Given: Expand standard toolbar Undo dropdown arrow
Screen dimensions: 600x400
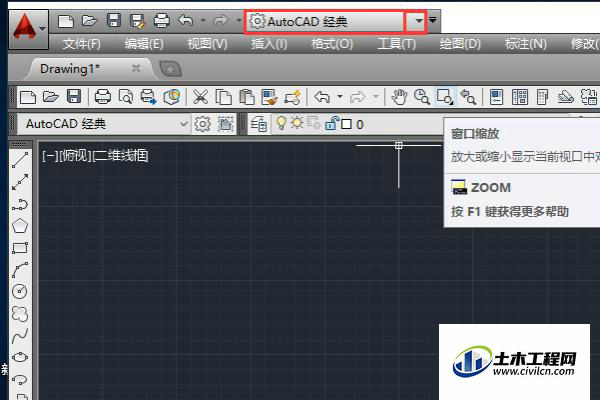Looking at the screenshot, I should tap(340, 96).
